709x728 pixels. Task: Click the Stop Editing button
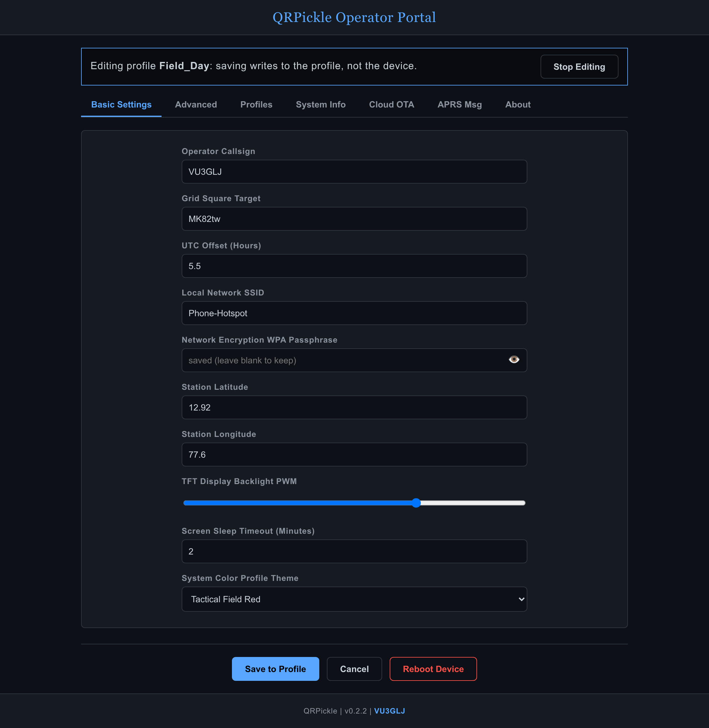tap(579, 67)
